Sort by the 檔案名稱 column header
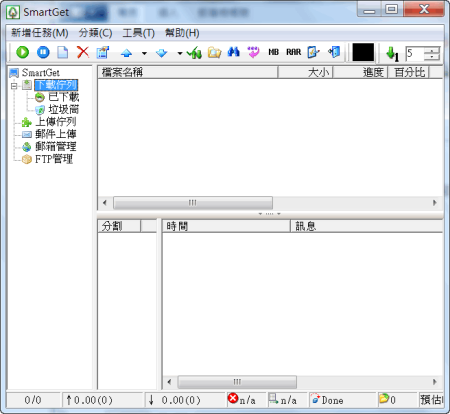The height and width of the screenshot is (414, 450). coord(188,72)
